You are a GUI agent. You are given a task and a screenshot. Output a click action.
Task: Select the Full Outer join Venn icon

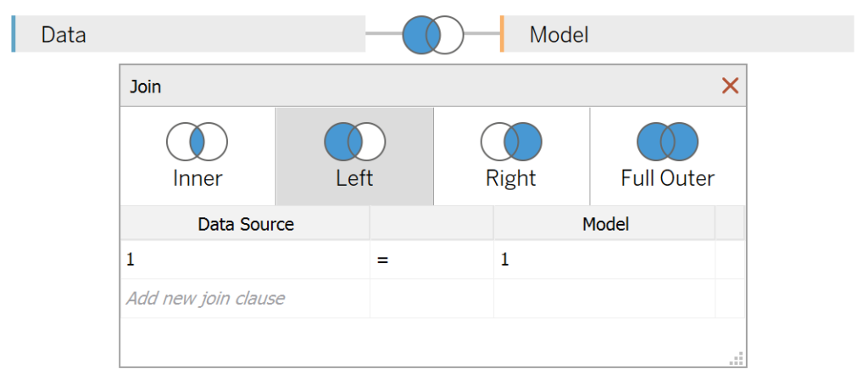point(668,143)
